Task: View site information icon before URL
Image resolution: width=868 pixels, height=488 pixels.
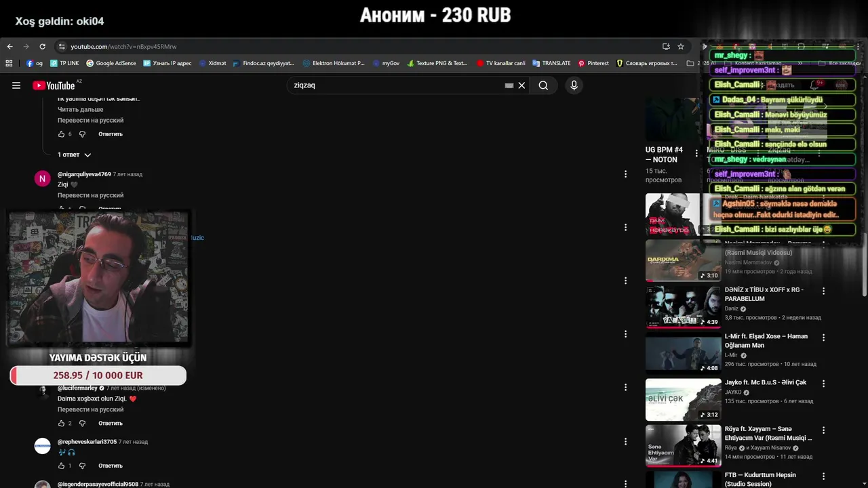Action: click(62, 47)
